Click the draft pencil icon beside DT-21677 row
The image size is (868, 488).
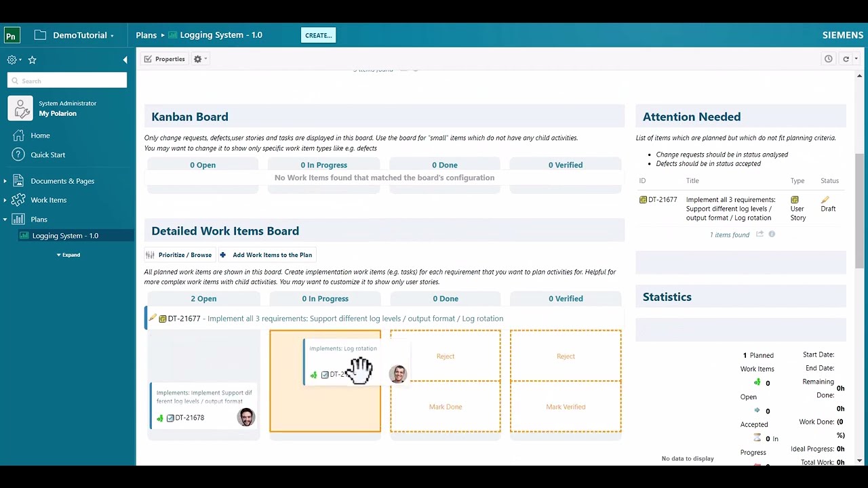click(x=153, y=318)
